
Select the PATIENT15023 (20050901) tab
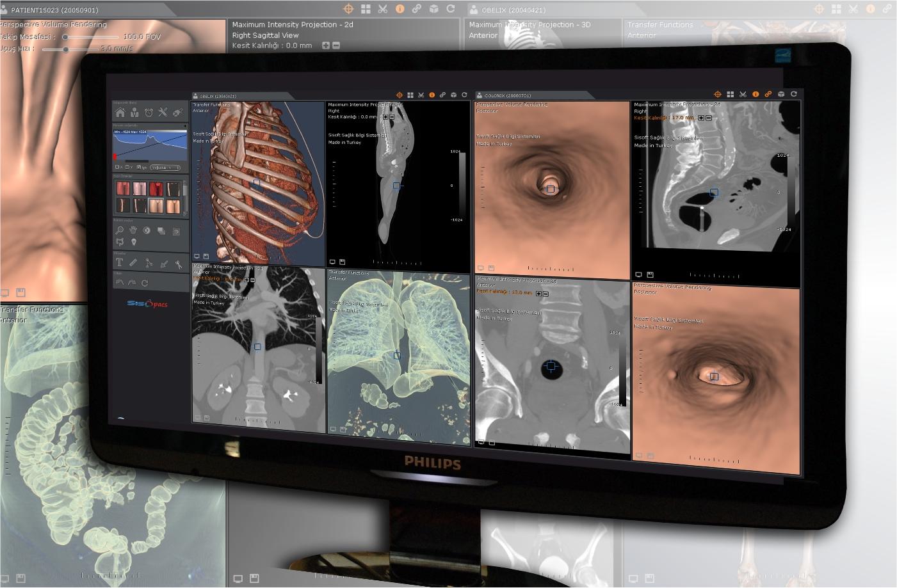[x=54, y=10]
